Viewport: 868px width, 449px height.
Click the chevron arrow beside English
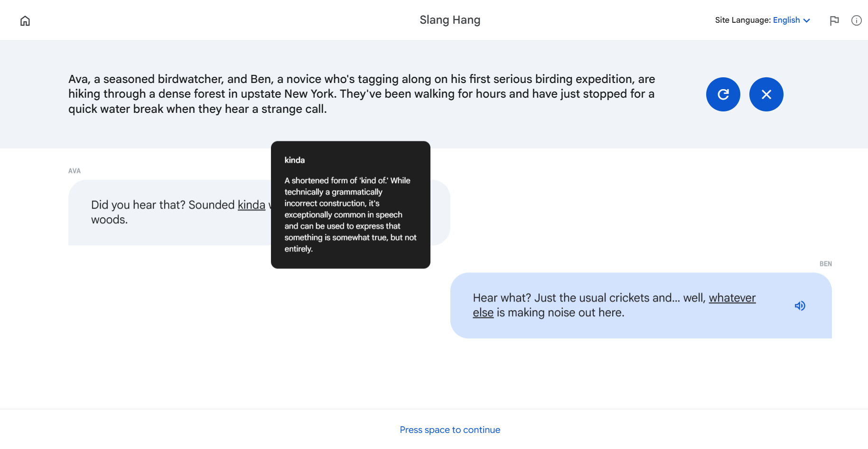pyautogui.click(x=807, y=20)
